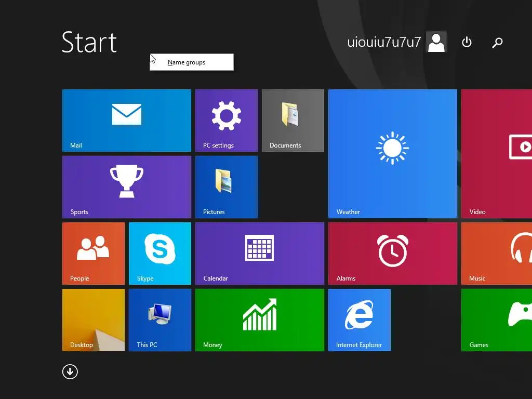Image resolution: width=532 pixels, height=399 pixels.
Task: Switch to the Desktop tile
Action: (94, 320)
